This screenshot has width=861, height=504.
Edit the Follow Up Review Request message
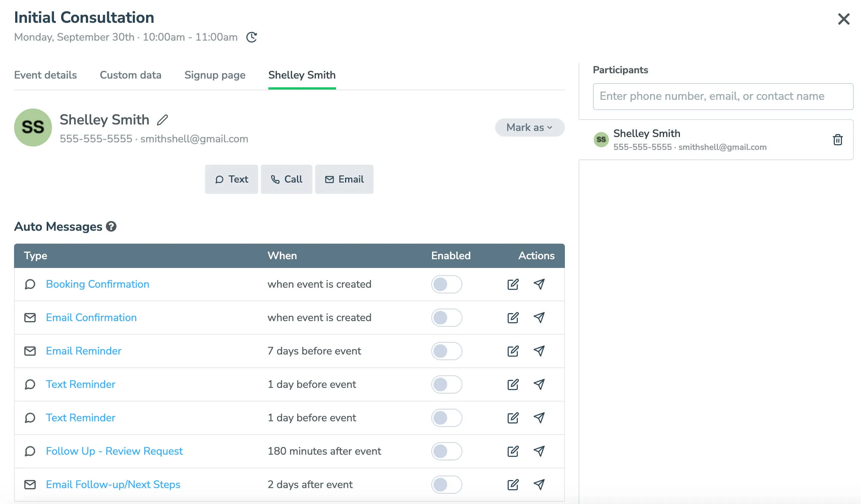(513, 451)
